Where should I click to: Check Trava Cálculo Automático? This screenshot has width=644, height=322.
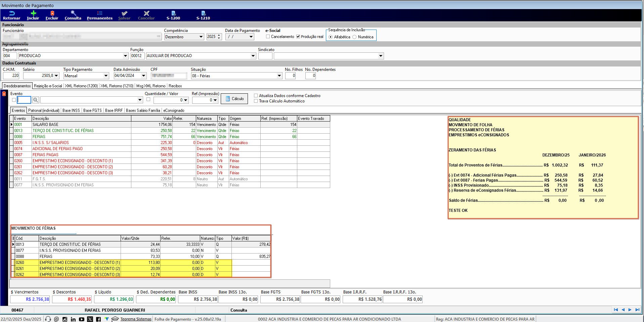256,101
